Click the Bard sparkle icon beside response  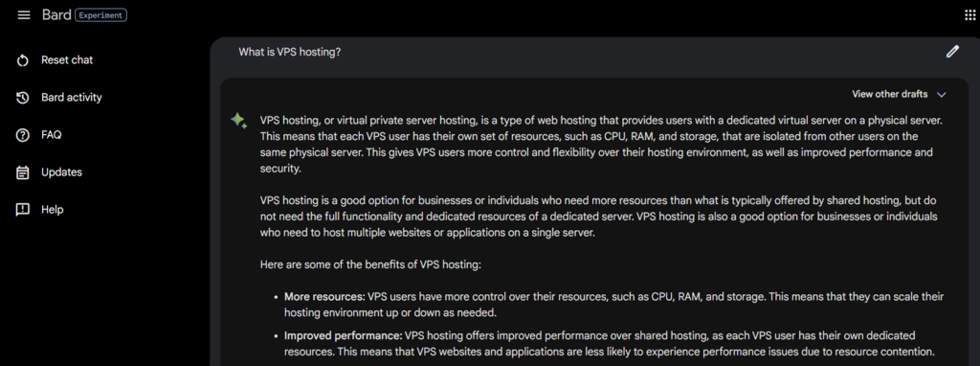point(238,120)
